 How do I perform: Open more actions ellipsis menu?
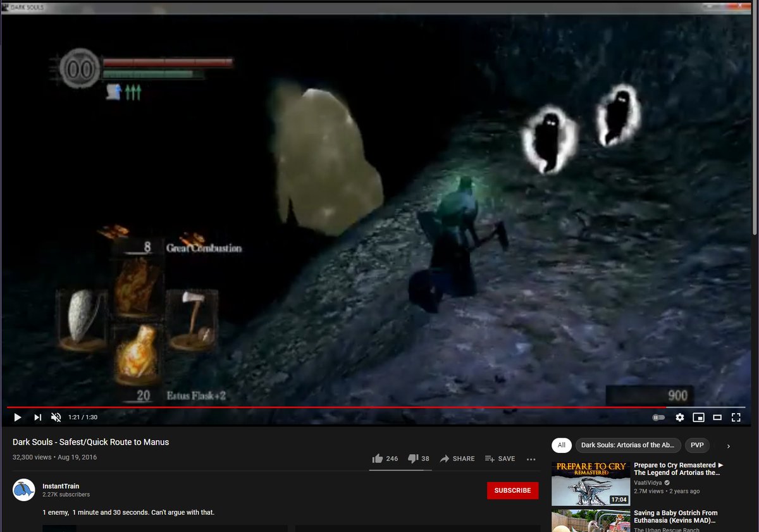[531, 459]
